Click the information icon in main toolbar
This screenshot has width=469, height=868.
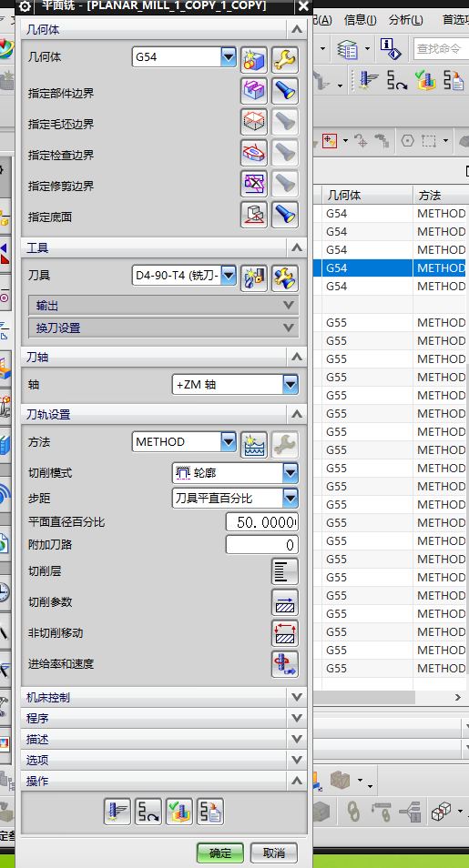point(391,49)
